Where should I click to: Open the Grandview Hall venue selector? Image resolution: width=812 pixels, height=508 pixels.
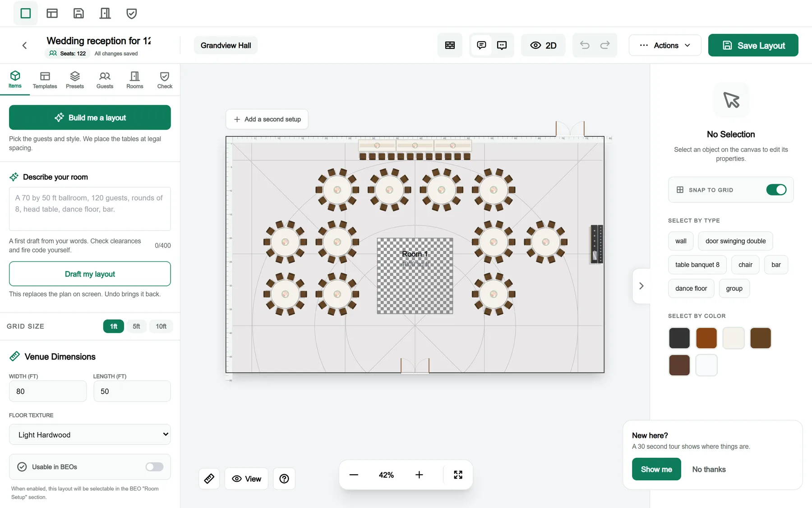[x=226, y=45]
